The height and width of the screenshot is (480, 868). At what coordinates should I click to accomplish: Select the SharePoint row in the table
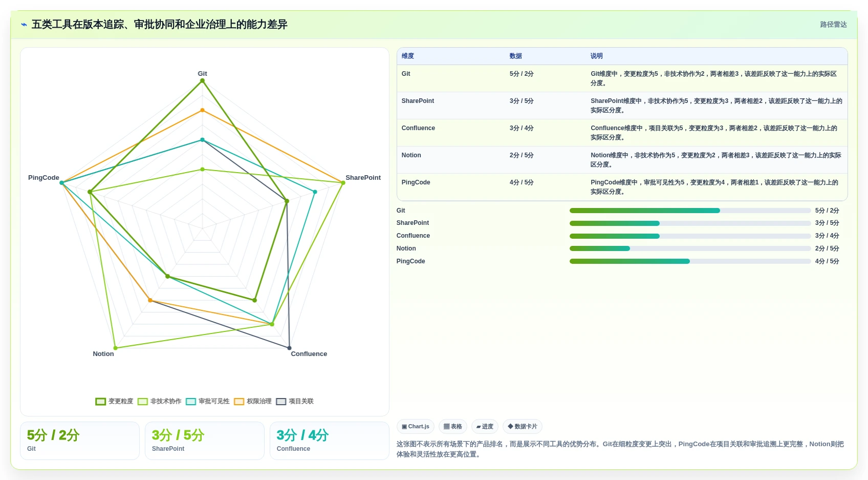[622, 106]
